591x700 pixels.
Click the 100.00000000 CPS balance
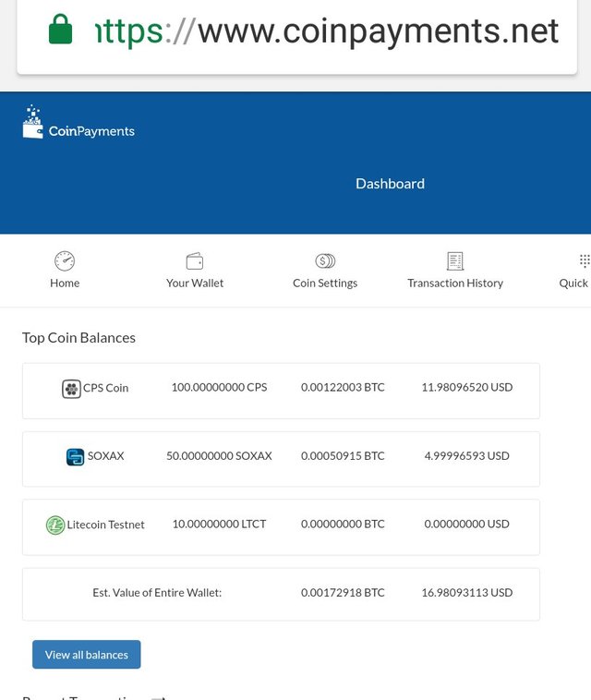219,387
